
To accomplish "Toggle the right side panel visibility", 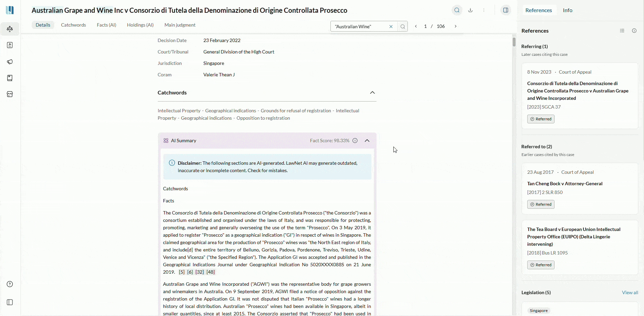I will (505, 10).
